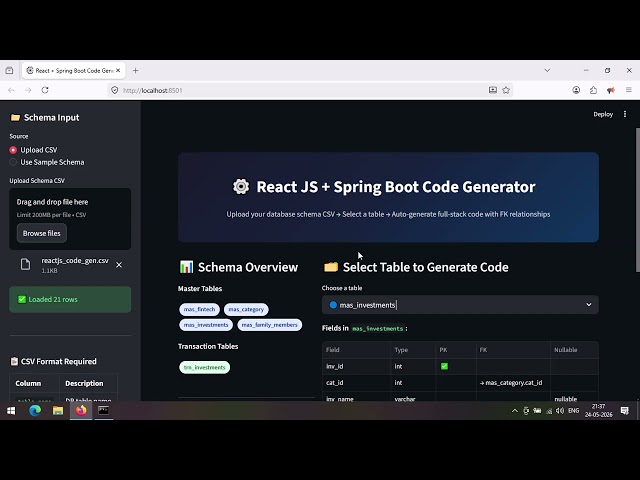The image size is (640, 480).
Task: Open the browser extensions icon
Action: click(x=593, y=90)
